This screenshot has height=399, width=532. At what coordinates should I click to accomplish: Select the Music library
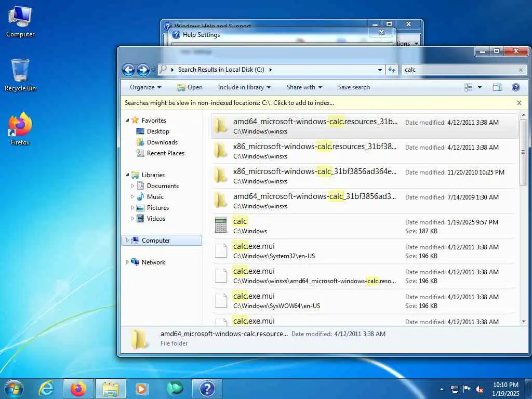(155, 197)
